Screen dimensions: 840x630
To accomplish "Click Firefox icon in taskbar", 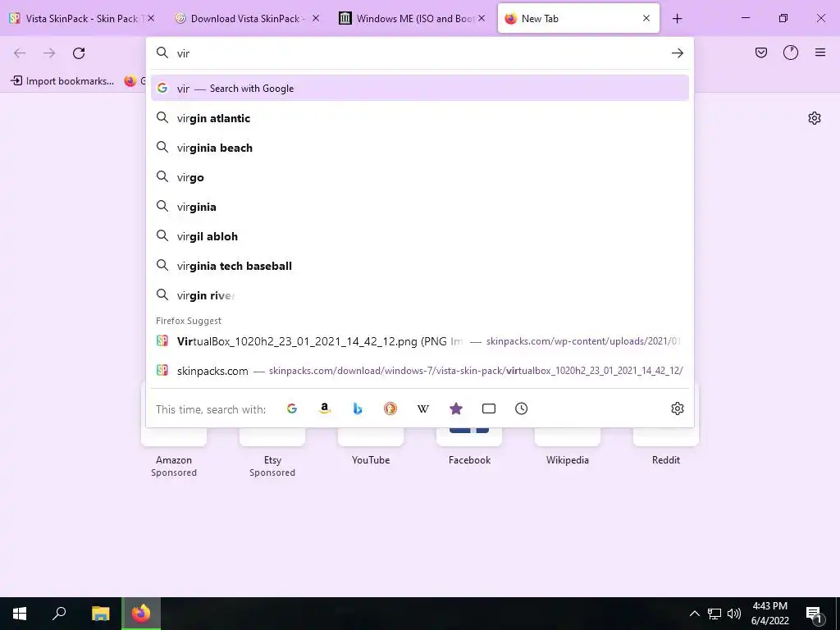I will 141,614.
